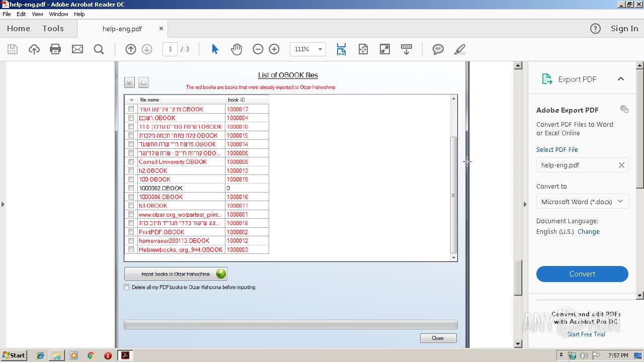
Task: Go to next page arrow
Action: 147,49
